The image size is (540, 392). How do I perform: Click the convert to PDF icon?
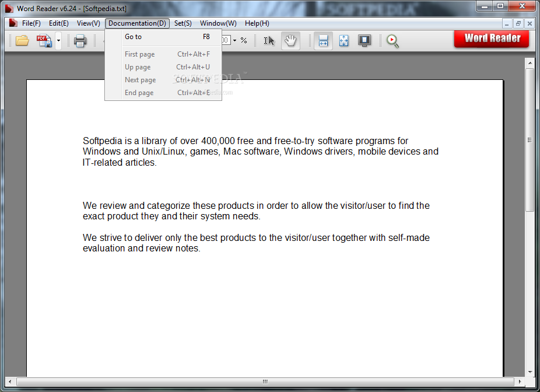pos(44,41)
